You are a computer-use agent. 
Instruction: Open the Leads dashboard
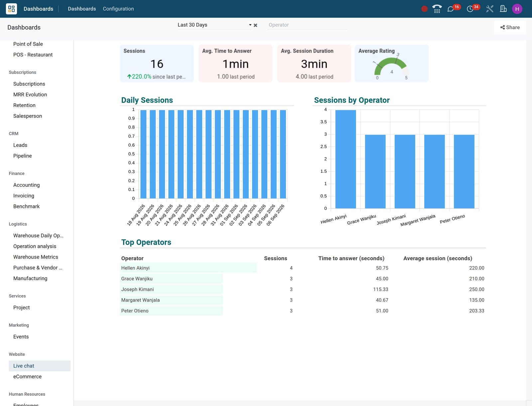click(20, 145)
